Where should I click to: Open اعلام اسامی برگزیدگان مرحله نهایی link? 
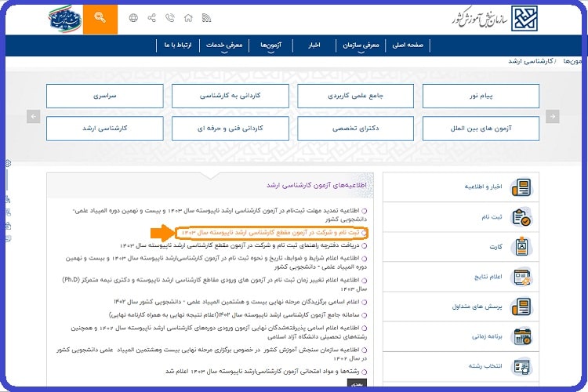(x=236, y=302)
